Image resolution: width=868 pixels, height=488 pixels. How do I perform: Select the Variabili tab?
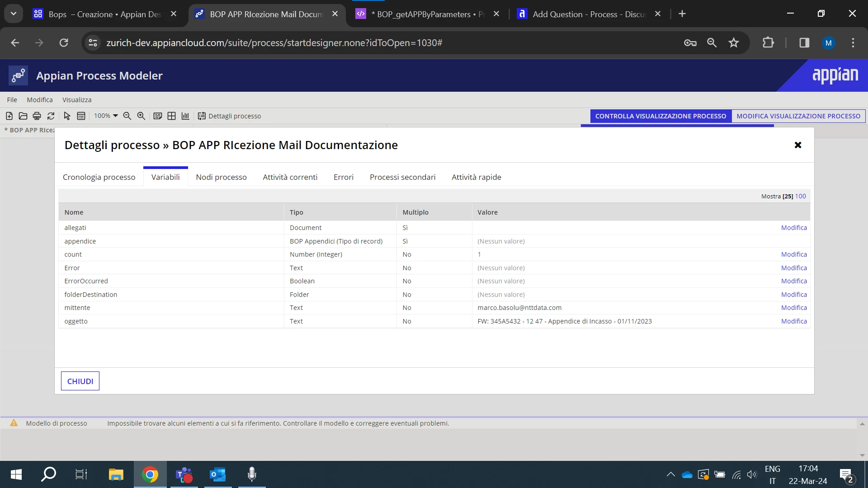tap(165, 177)
